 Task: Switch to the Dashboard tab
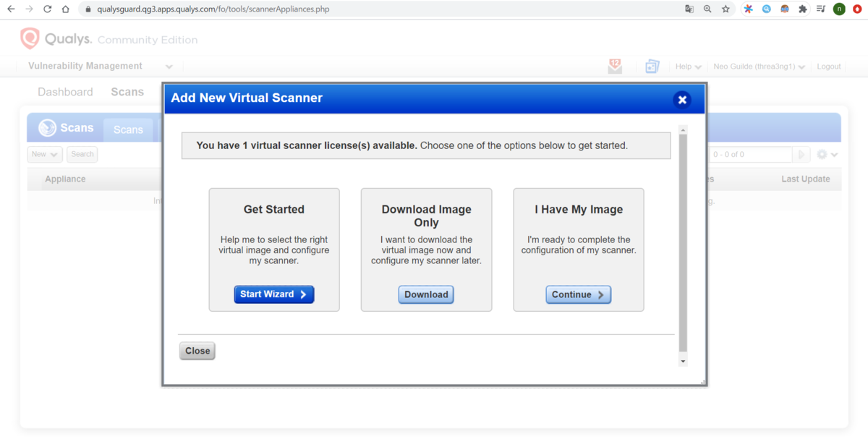point(65,92)
